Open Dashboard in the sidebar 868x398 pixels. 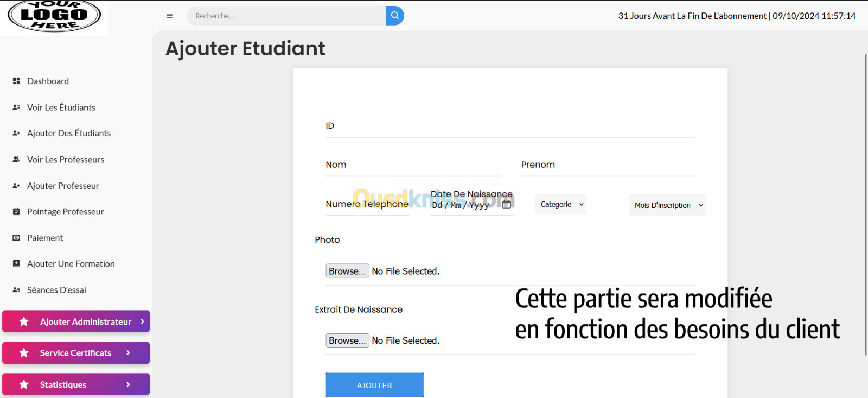[x=48, y=81]
